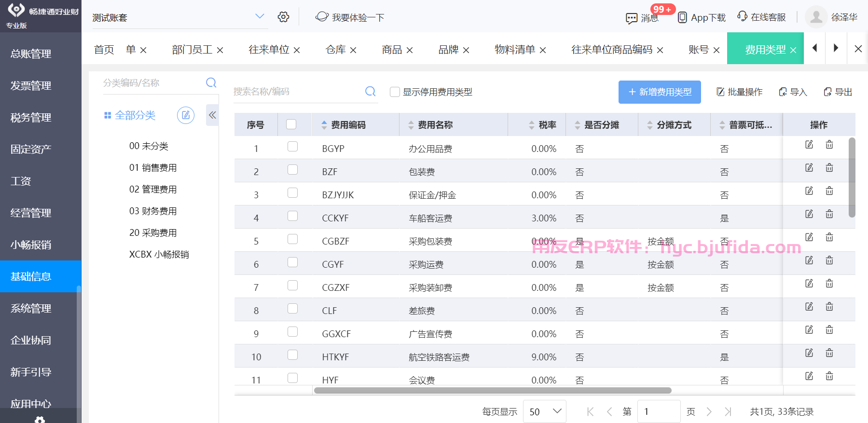
Task: Open account set settings gear
Action: pyautogui.click(x=283, y=17)
